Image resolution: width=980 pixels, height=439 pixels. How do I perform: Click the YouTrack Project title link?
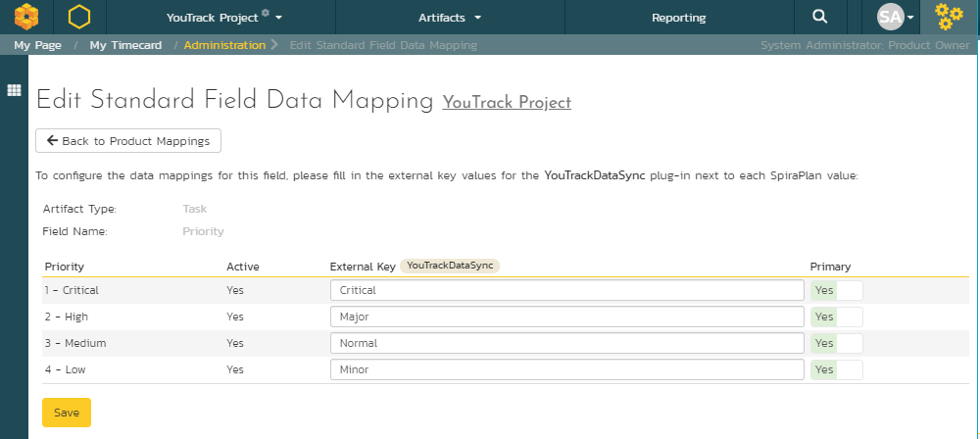coord(507,102)
